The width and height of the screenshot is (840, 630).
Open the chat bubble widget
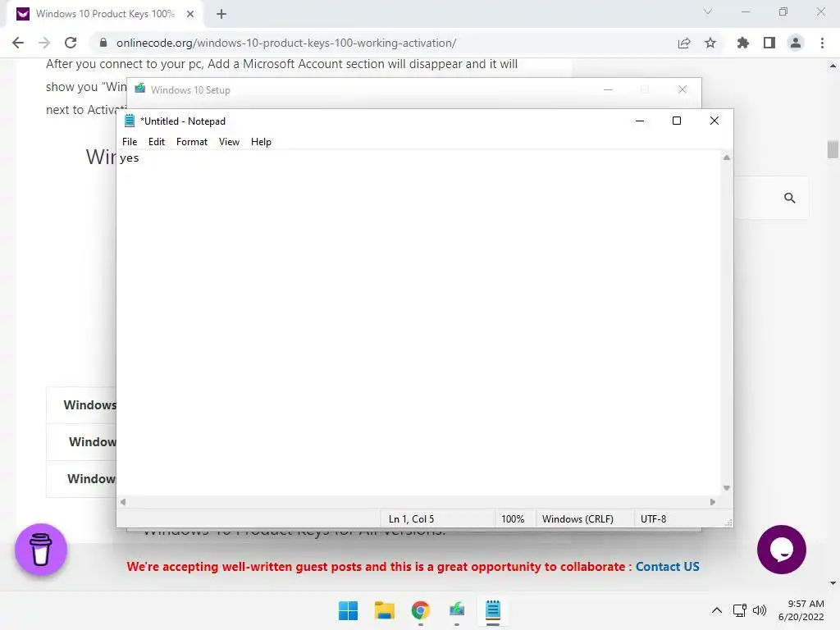click(782, 550)
